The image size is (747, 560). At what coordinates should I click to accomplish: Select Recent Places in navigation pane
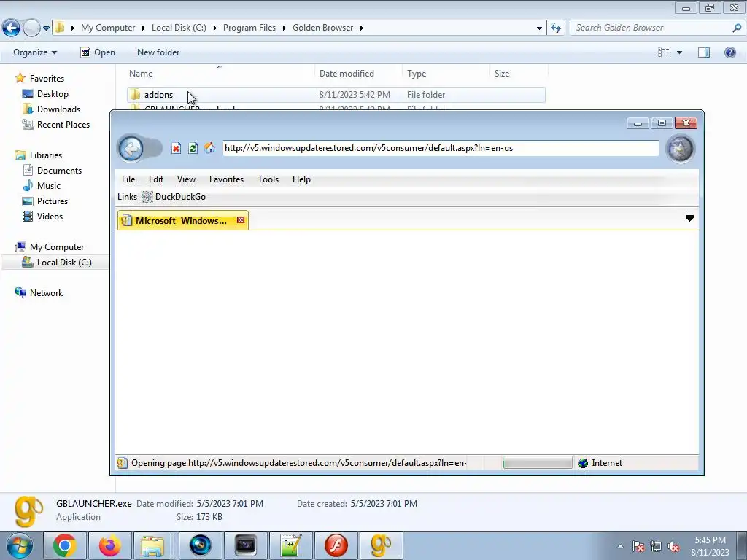[63, 124]
